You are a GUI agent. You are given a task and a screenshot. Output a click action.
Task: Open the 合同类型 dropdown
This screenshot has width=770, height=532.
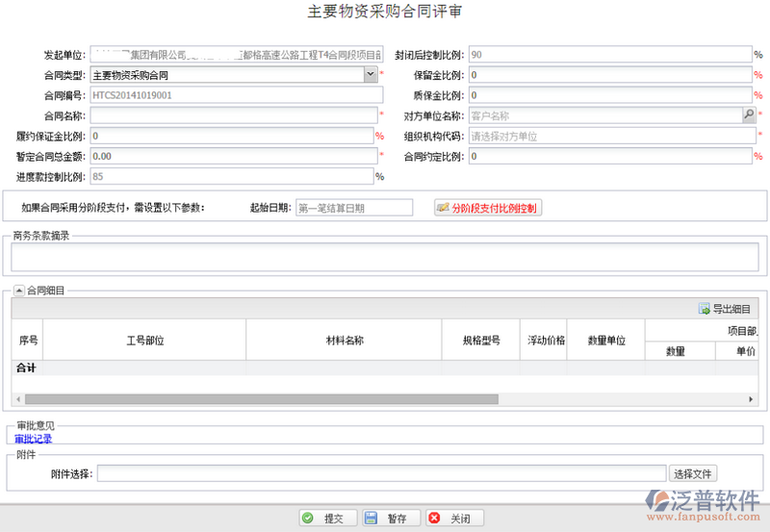370,74
